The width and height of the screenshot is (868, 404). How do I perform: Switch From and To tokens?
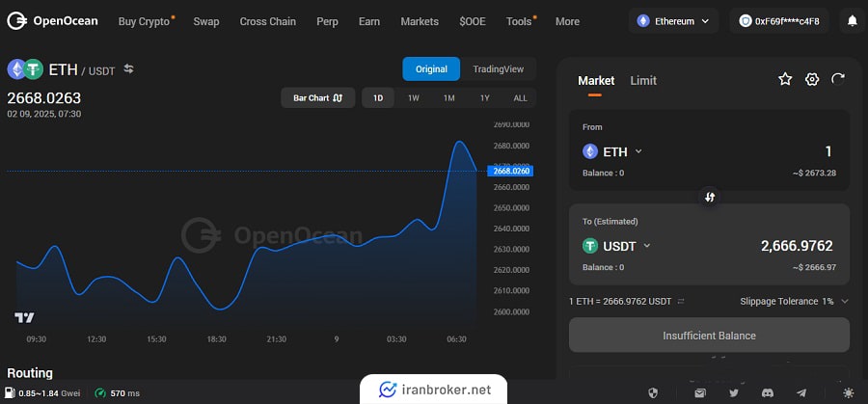[x=710, y=197]
